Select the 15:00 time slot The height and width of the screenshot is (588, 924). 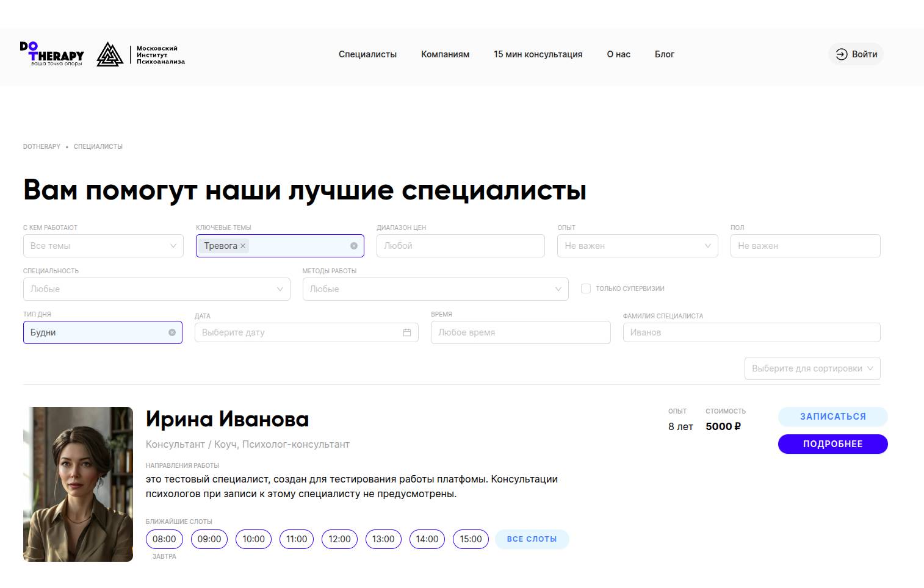[x=471, y=539]
